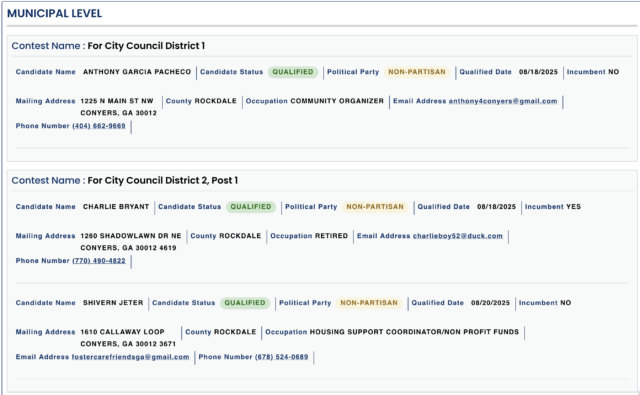Click qualified date 08/20/2025
This screenshot has height=395, width=640.
click(x=490, y=303)
